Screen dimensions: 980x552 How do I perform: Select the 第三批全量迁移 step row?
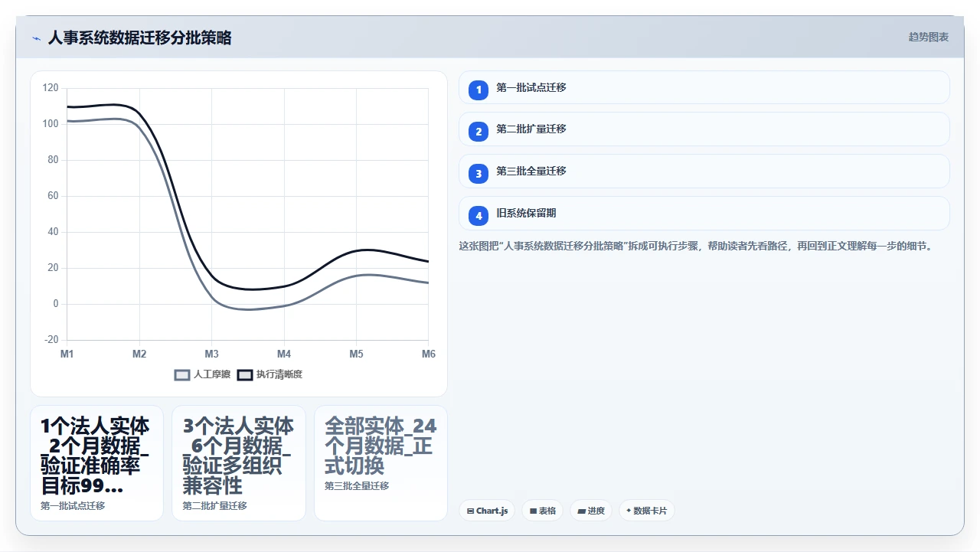pyautogui.click(x=704, y=171)
